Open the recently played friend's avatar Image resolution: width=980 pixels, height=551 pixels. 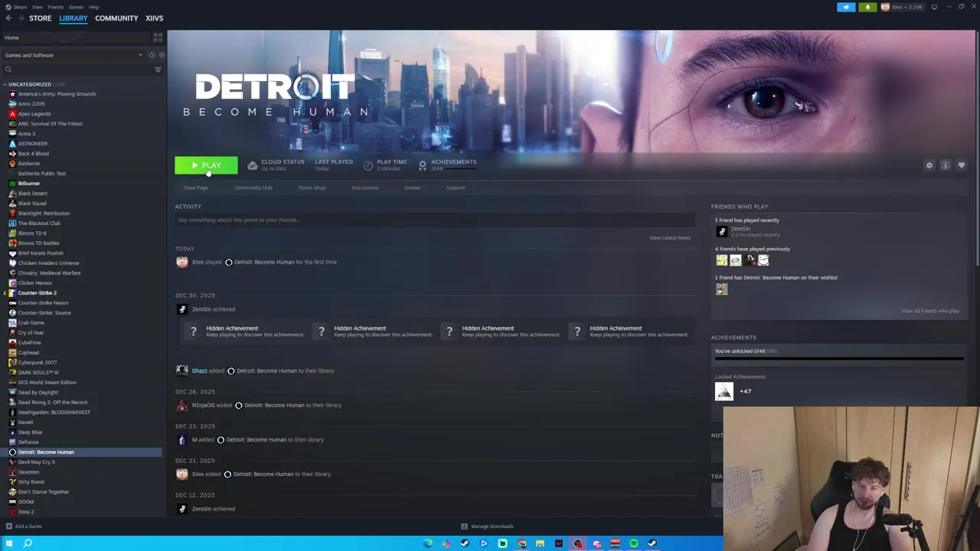click(721, 231)
